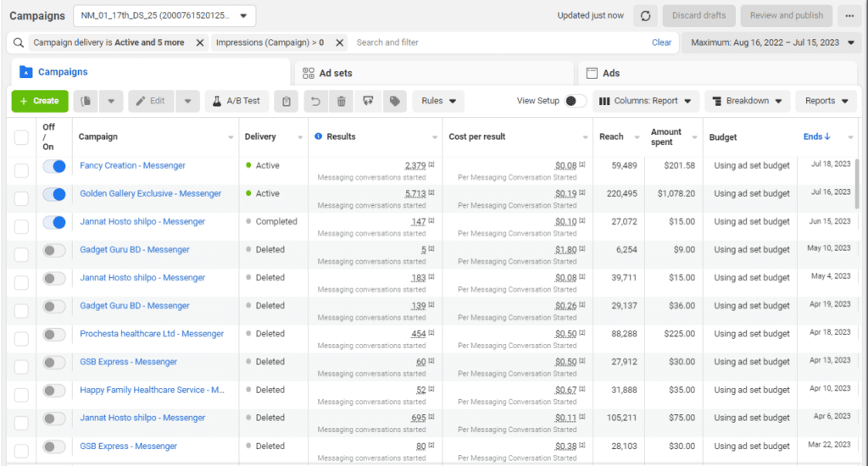Open Prochesta healthcare Ltd - Messenger campaign

pyautogui.click(x=152, y=334)
